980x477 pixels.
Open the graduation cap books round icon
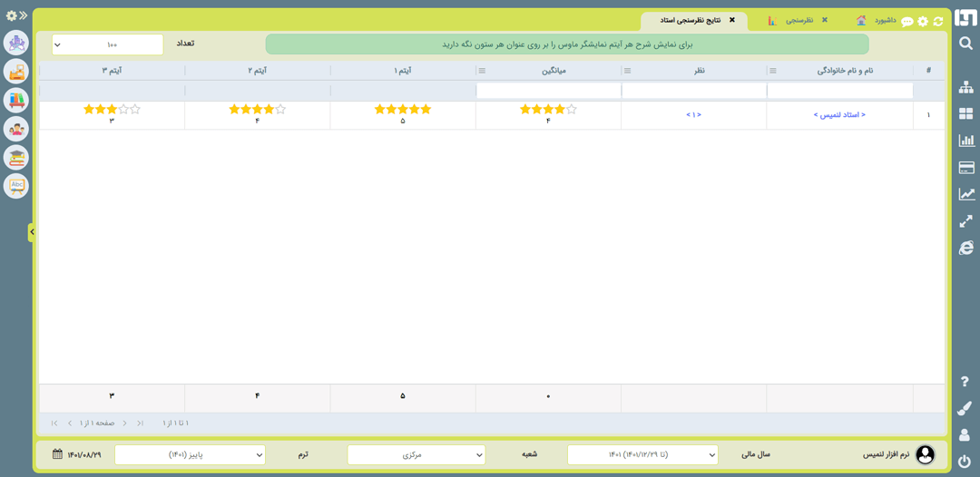pos(16,157)
